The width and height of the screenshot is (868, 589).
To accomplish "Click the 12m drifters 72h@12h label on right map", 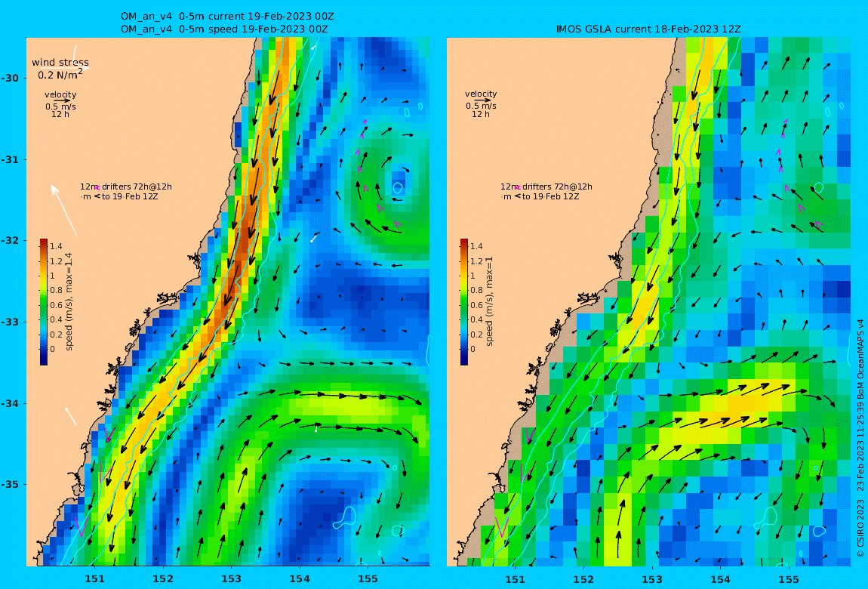I will coord(546,187).
